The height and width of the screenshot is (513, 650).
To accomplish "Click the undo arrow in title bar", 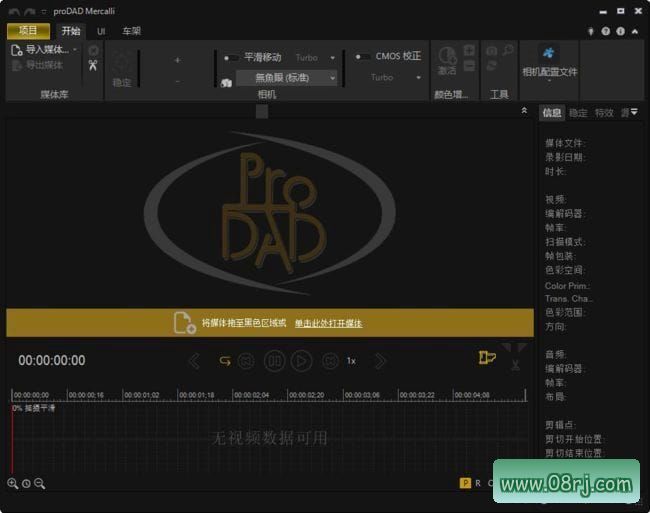I will coord(14,12).
